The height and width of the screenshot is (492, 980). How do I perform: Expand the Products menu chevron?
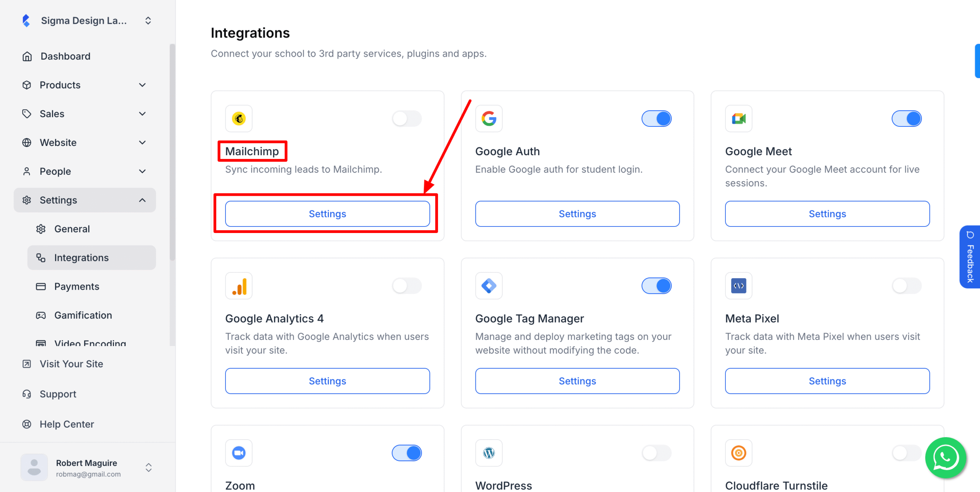click(x=142, y=85)
